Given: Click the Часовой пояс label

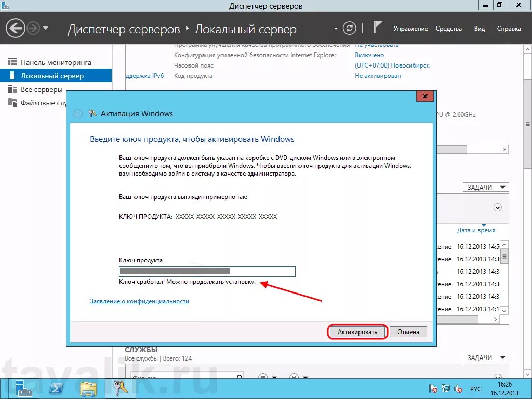Looking at the screenshot, I should tap(194, 65).
